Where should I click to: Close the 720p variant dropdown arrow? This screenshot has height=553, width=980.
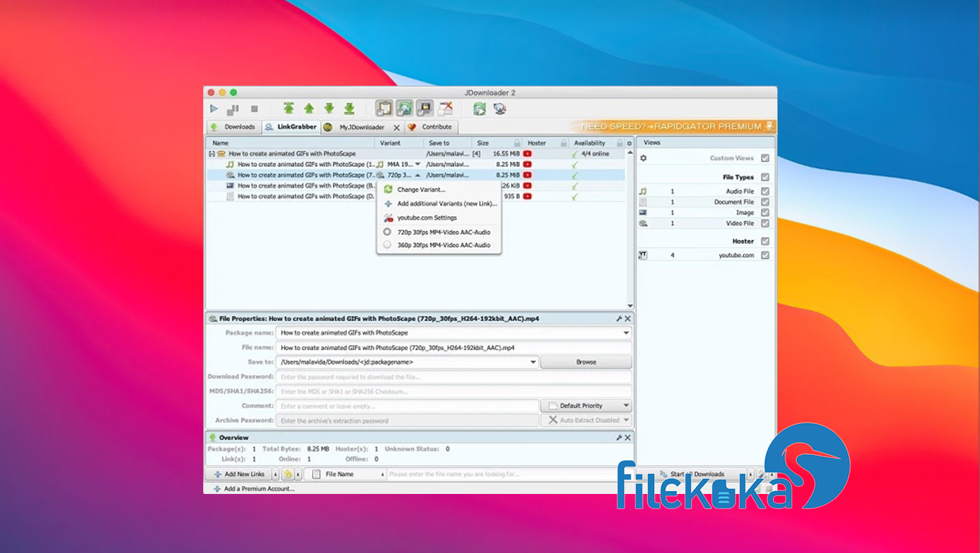(x=417, y=175)
